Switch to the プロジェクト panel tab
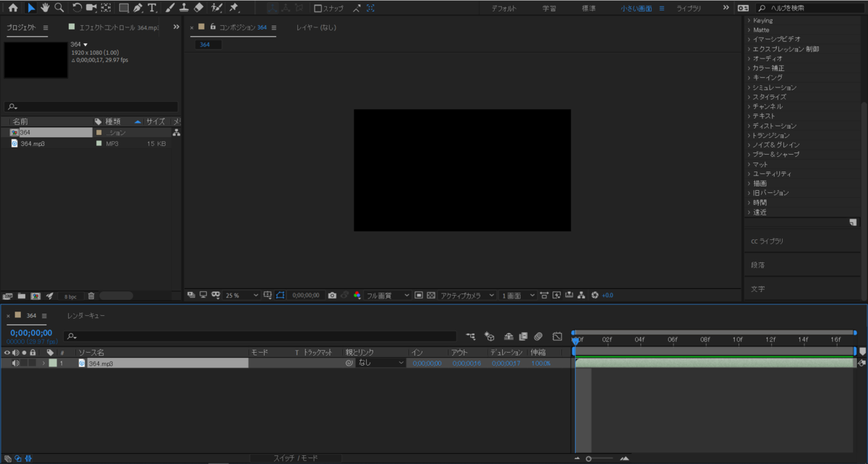Viewport: 868px width, 464px height. click(x=21, y=27)
